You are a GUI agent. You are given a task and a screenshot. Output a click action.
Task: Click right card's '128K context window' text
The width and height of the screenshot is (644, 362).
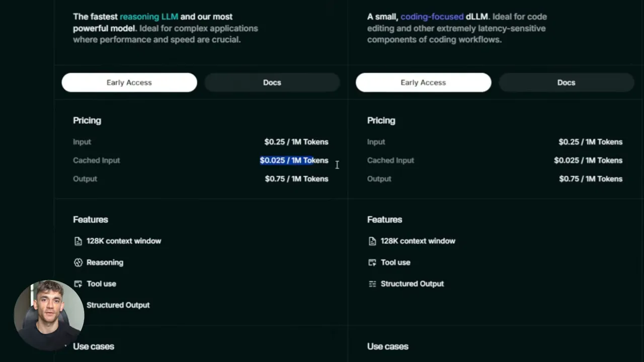418,241
